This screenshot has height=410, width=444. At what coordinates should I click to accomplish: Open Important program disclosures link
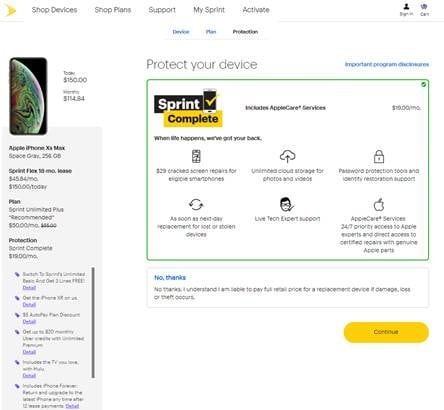coord(387,64)
